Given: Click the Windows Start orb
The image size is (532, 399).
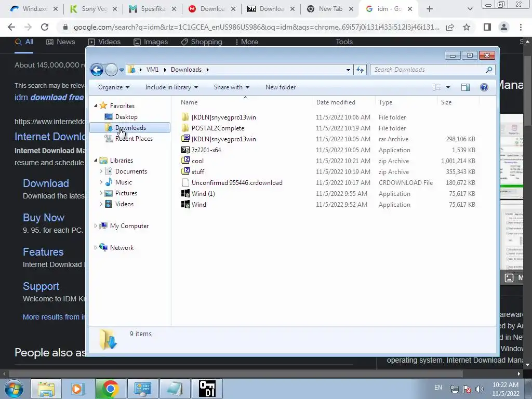Looking at the screenshot, I should (14, 389).
